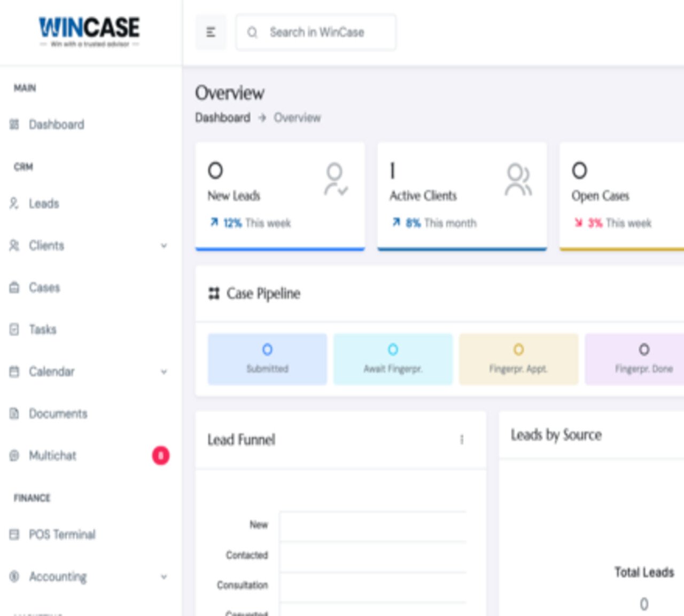
Task: Click the Cases briefcase icon
Action: (14, 287)
